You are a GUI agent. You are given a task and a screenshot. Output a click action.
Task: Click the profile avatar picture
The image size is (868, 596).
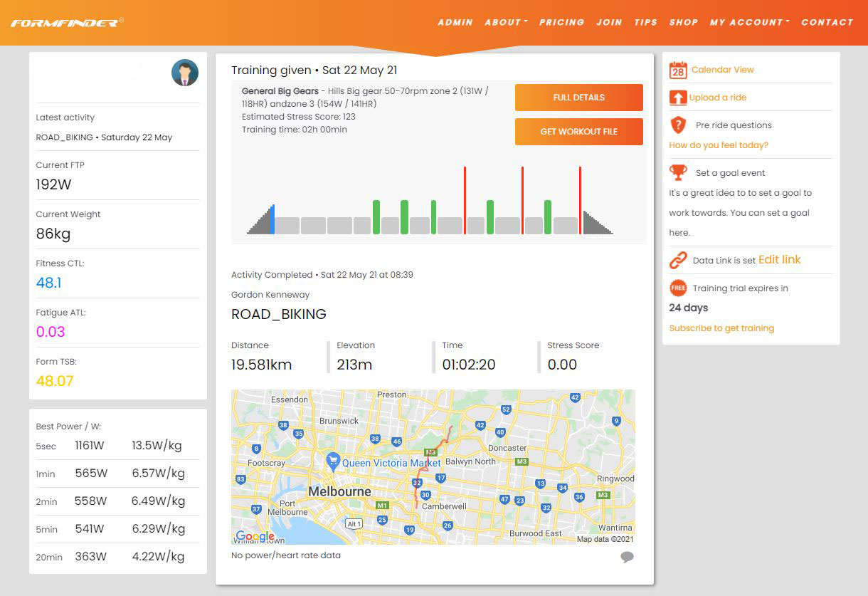(184, 72)
